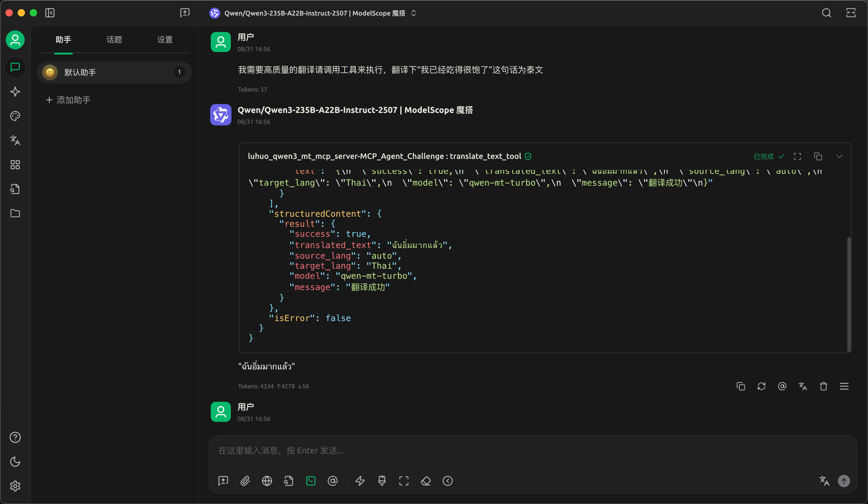The height and width of the screenshot is (504, 868).
Task: Switch to the 话题 tab
Action: click(114, 40)
